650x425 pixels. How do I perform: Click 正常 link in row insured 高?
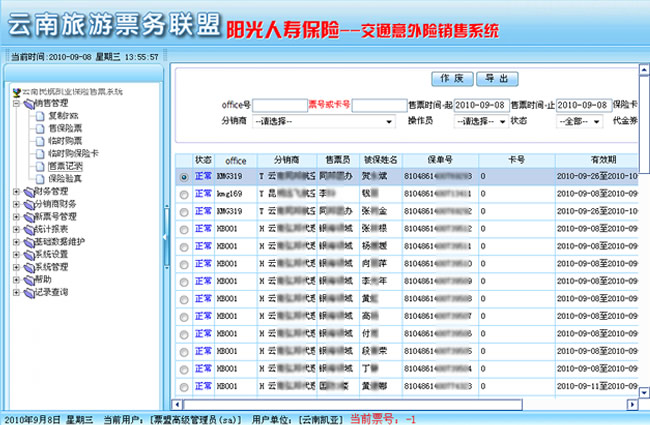203,316
